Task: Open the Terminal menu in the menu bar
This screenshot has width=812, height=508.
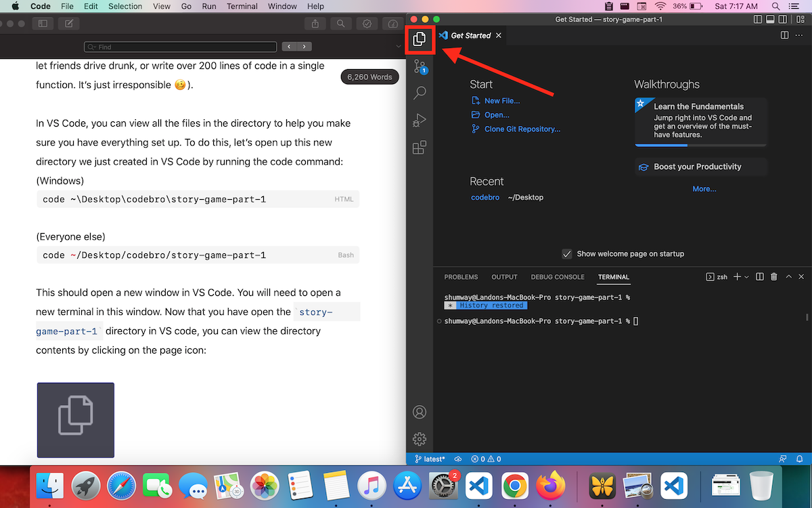Action: click(x=242, y=6)
